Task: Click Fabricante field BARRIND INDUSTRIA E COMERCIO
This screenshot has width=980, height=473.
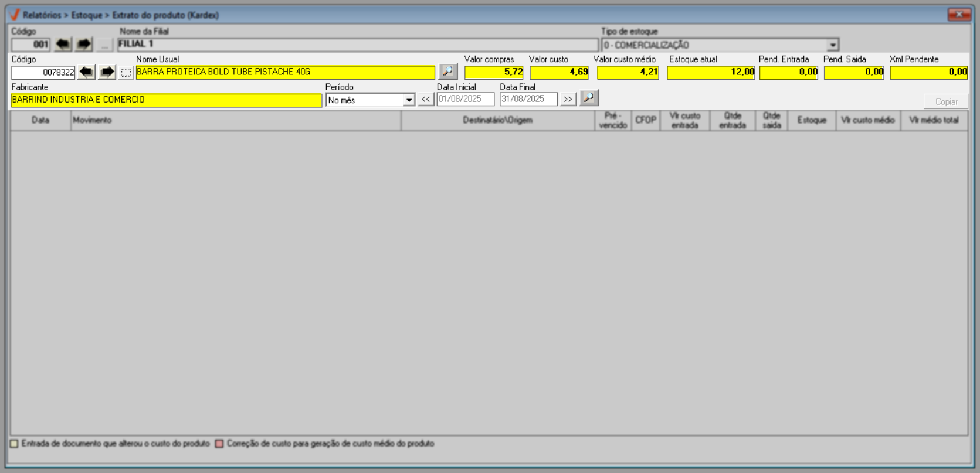Action: pos(167,100)
